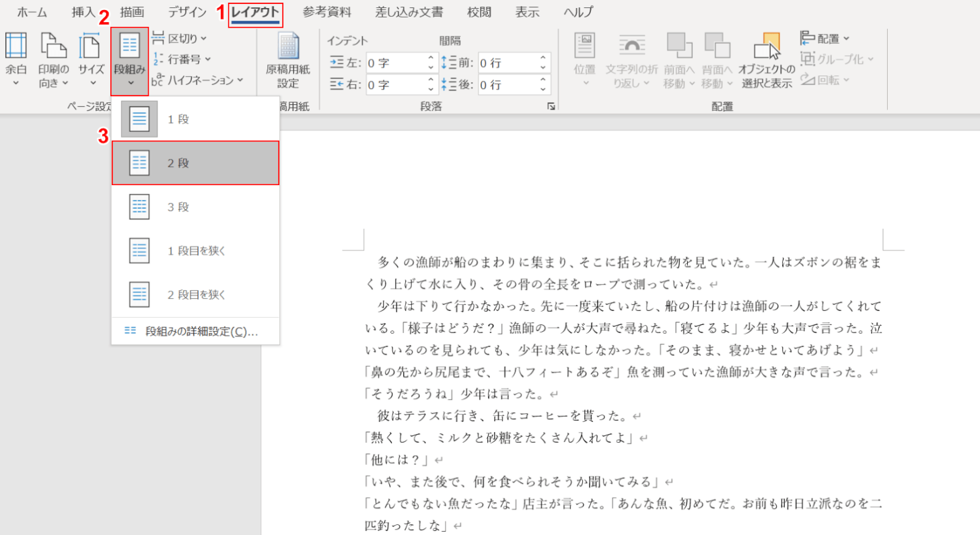
Task: Switch to the 挿入 tab
Action: coord(83,11)
